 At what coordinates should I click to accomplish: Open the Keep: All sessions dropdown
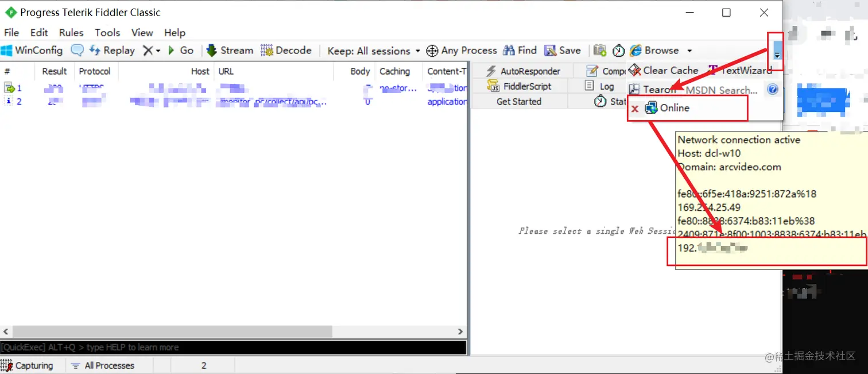pyautogui.click(x=374, y=51)
